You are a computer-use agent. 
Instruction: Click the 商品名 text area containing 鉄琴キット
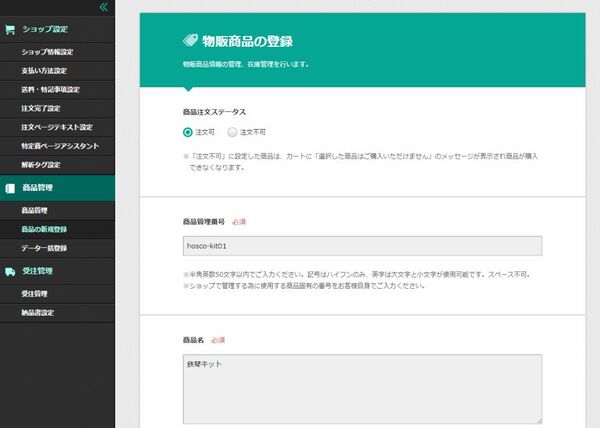coord(362,389)
